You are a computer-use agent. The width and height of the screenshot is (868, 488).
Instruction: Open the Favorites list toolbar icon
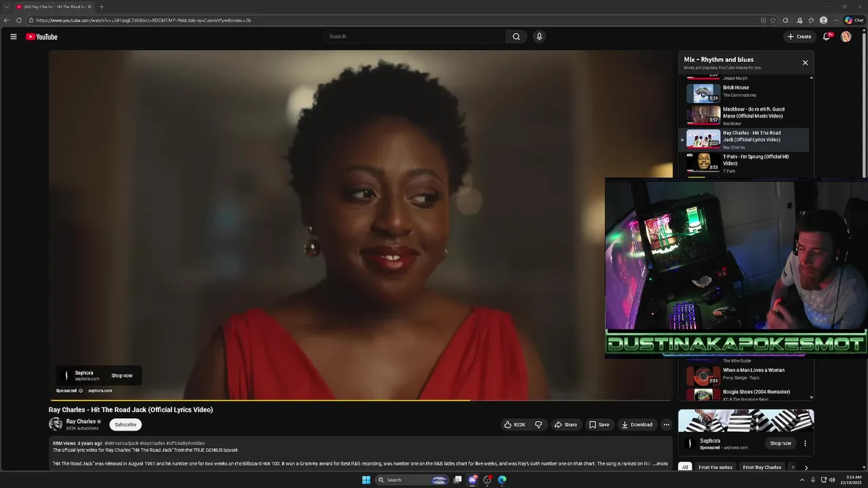tap(811, 20)
